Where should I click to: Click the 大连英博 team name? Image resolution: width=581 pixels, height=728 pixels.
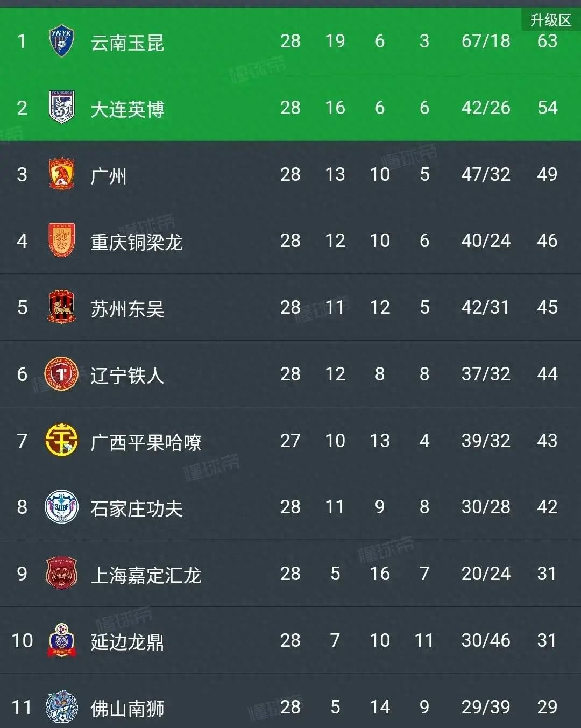point(127,109)
